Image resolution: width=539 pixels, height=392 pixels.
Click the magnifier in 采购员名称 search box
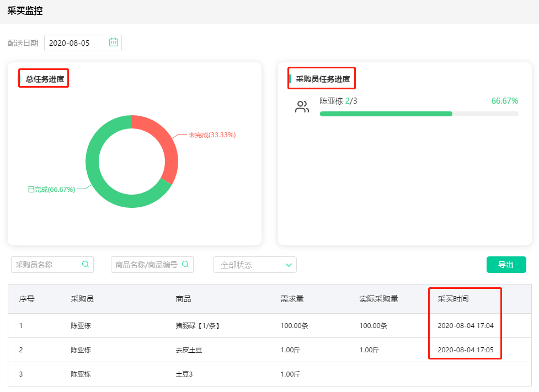point(86,265)
